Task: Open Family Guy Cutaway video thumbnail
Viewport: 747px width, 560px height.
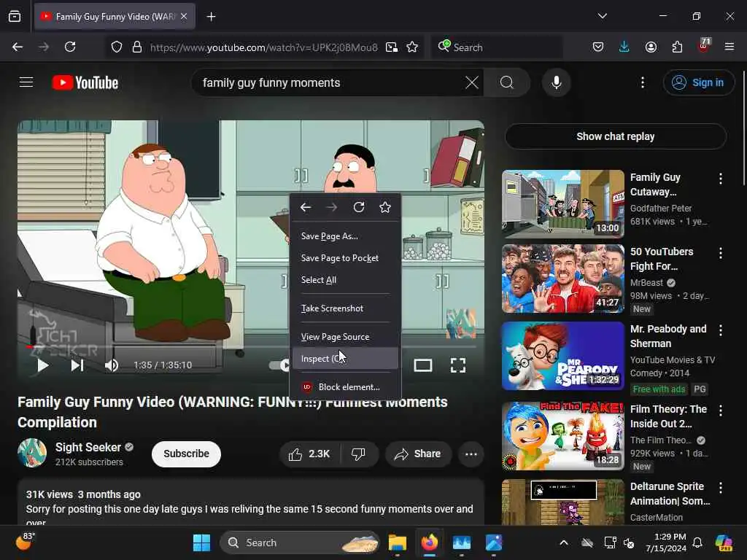Action: (562, 204)
